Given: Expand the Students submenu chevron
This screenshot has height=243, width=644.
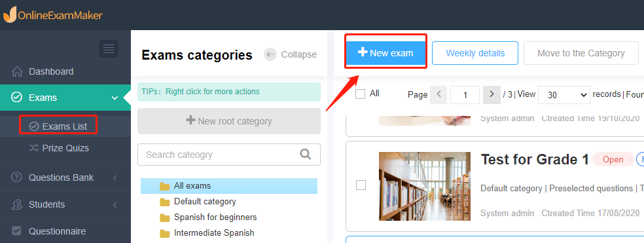Looking at the screenshot, I should pos(115,205).
